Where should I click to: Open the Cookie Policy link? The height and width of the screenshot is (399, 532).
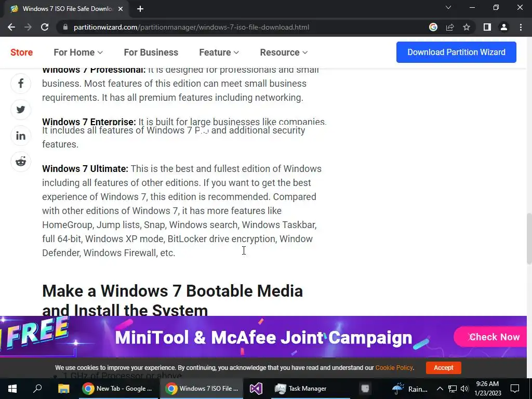click(394, 367)
